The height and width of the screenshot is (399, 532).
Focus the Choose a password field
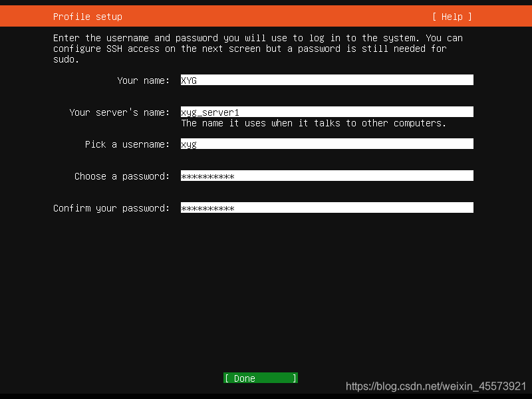pos(327,176)
